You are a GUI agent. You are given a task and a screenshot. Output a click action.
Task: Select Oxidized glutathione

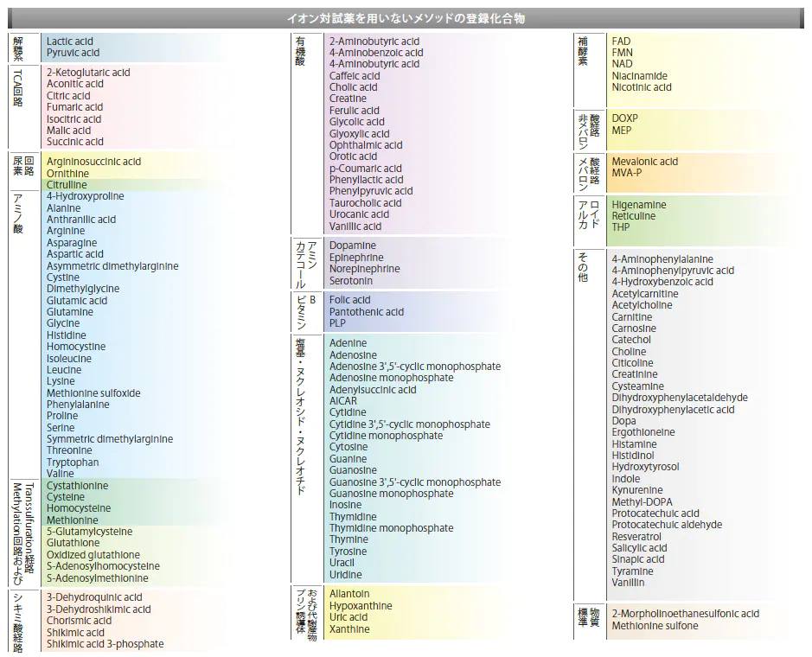tap(93, 555)
